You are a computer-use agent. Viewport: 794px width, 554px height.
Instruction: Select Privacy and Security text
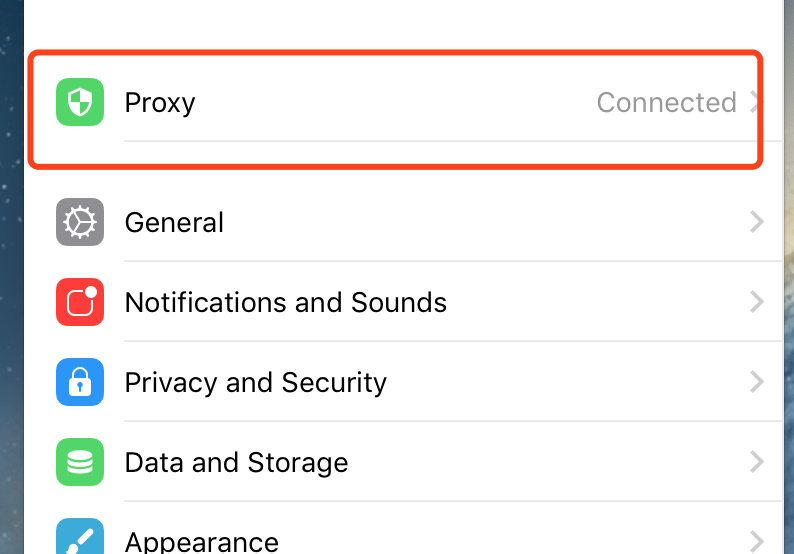point(255,382)
